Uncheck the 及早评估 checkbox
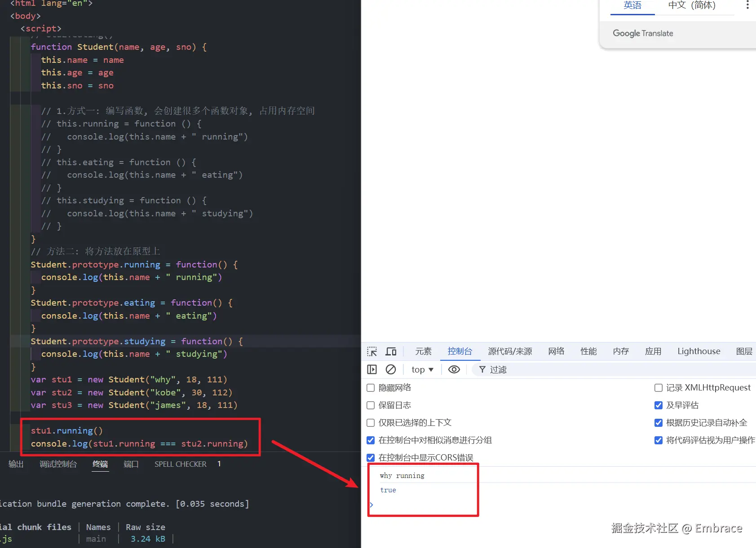Screen dimensions: 756x548 click(x=659, y=405)
